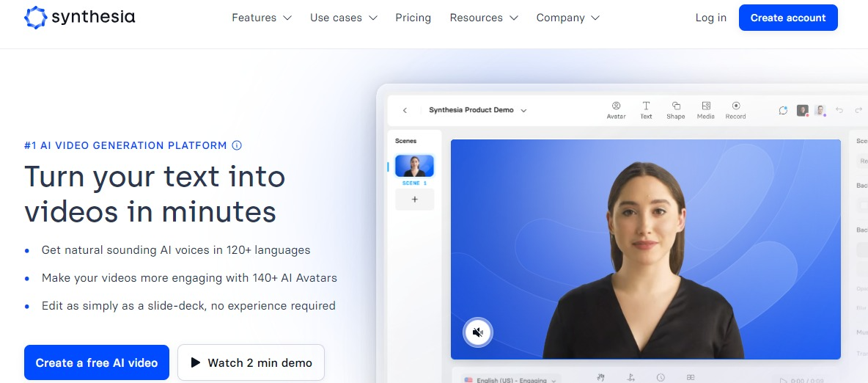Image resolution: width=868 pixels, height=383 pixels.
Task: Click the hand gesture icon below video
Action: coord(600,377)
